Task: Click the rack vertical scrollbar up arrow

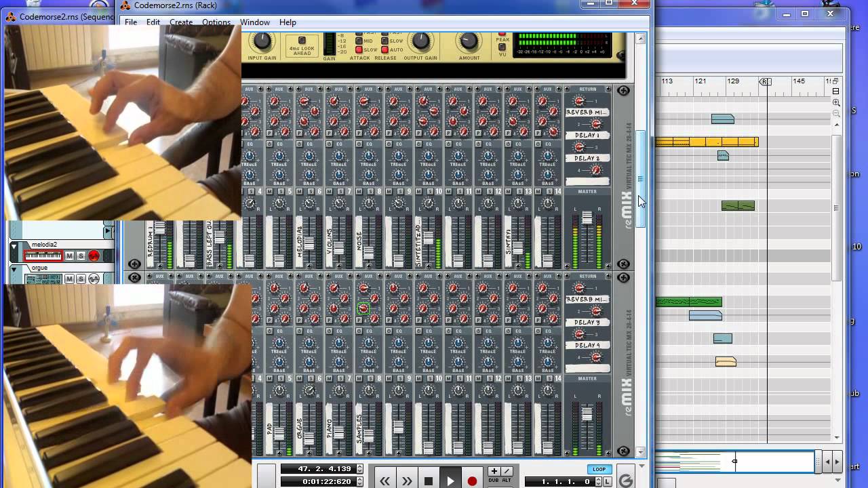Action: pos(641,37)
